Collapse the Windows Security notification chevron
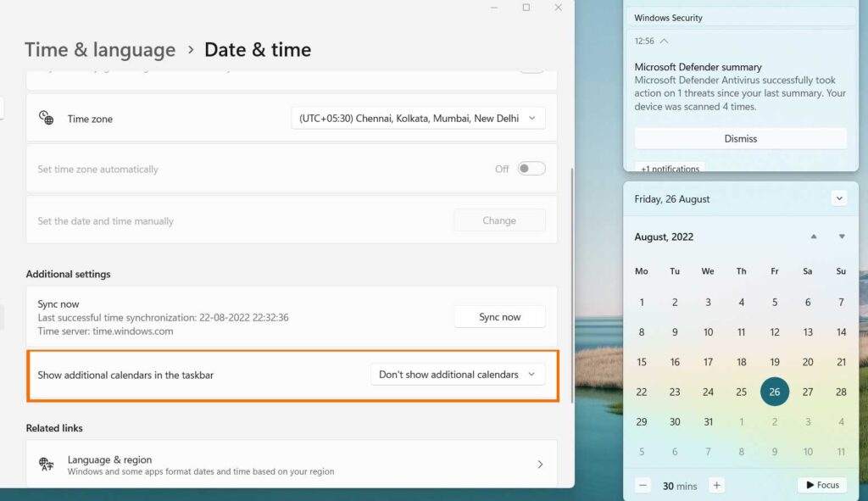868x501 pixels. [x=664, y=41]
